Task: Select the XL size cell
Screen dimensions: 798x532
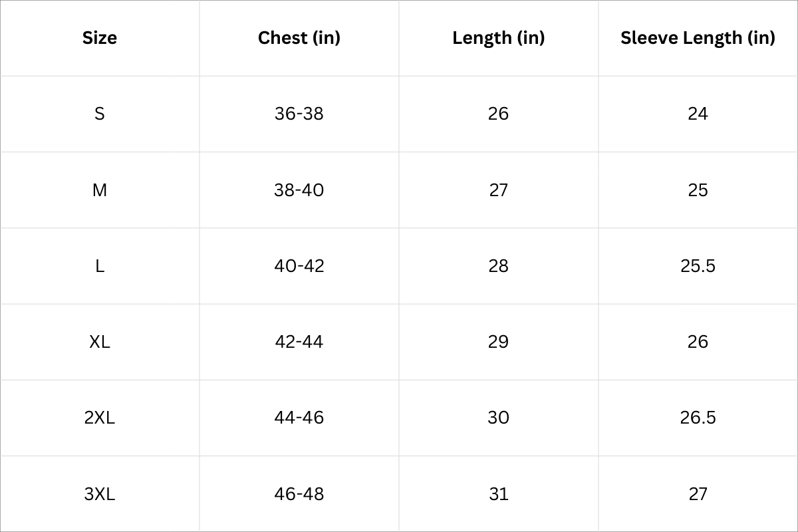Action: pos(100,342)
